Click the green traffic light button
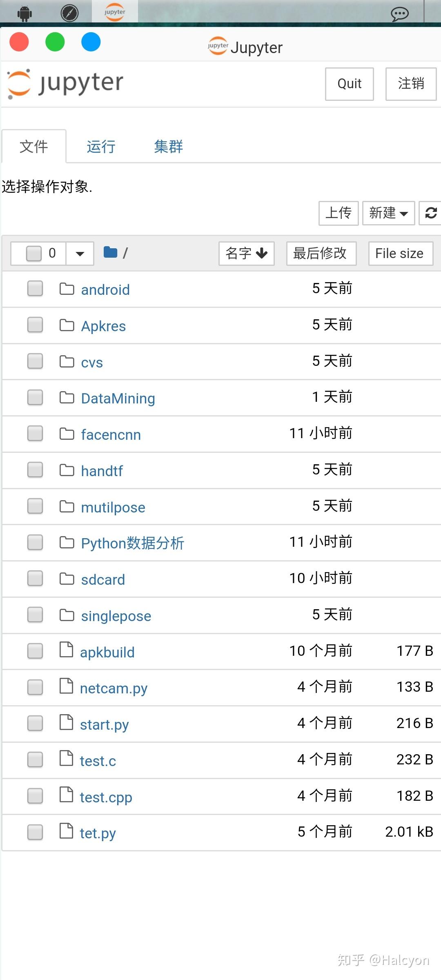The height and width of the screenshot is (980, 441). click(55, 42)
